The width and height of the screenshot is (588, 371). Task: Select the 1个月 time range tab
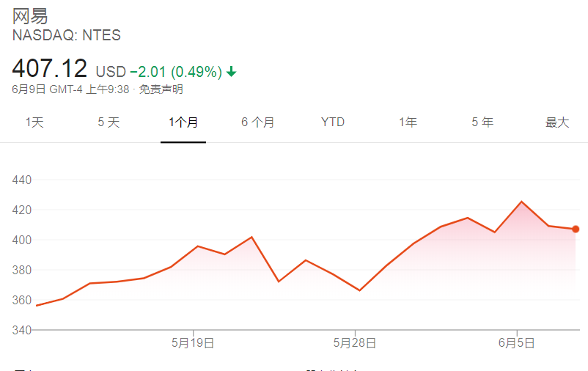point(183,122)
